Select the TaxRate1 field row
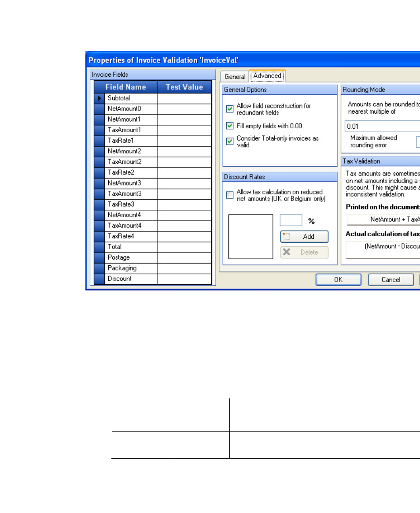This screenshot has width=420, height=513. click(x=131, y=141)
